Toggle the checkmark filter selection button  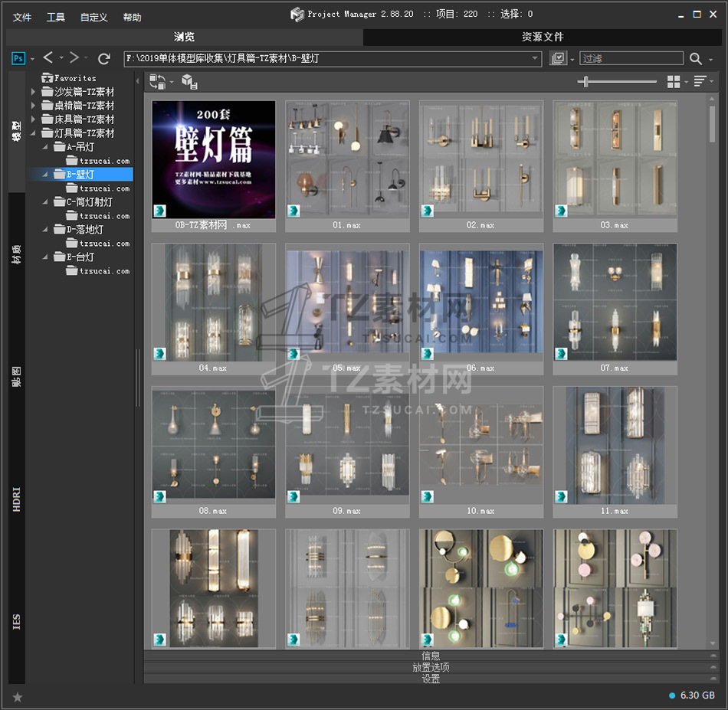pyautogui.click(x=558, y=58)
